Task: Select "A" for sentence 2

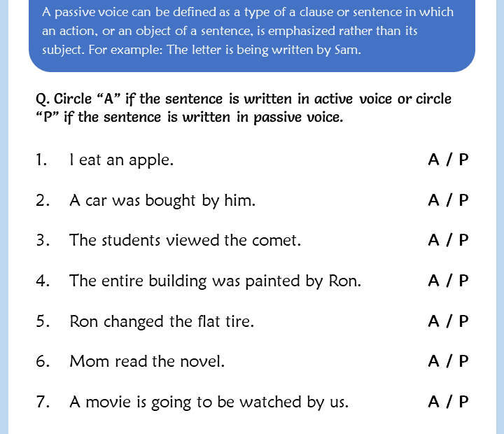Action: click(435, 201)
